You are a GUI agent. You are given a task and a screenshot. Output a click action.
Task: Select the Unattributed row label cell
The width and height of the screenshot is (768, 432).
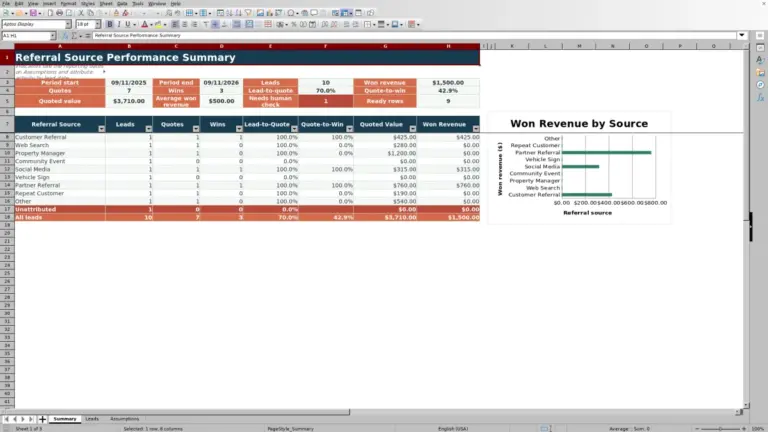[x=60, y=209]
